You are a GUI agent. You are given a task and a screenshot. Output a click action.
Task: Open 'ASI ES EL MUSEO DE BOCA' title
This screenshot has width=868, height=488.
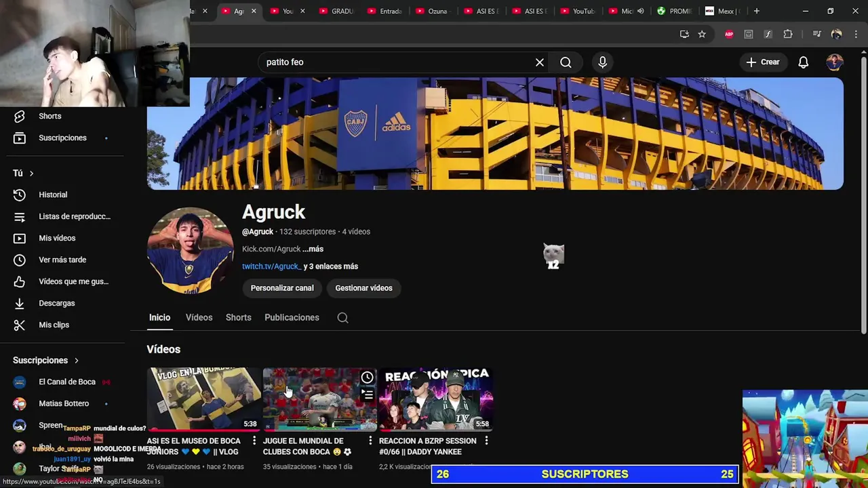[194, 447]
